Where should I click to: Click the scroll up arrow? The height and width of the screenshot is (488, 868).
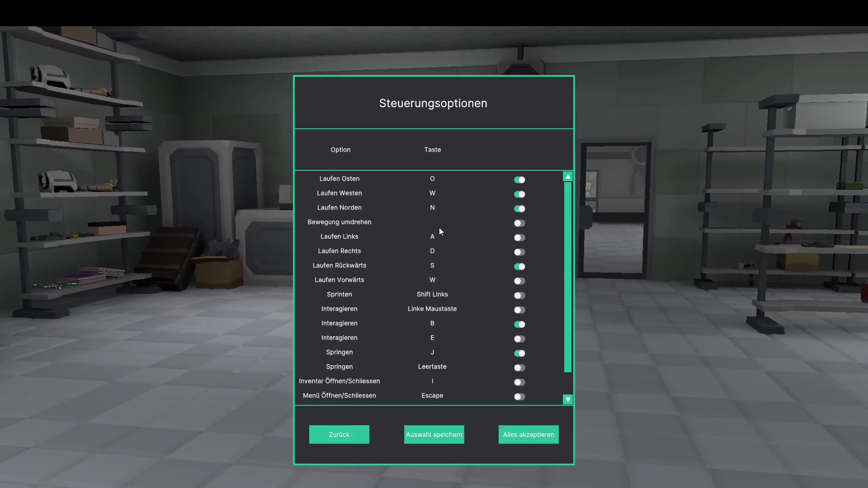568,177
